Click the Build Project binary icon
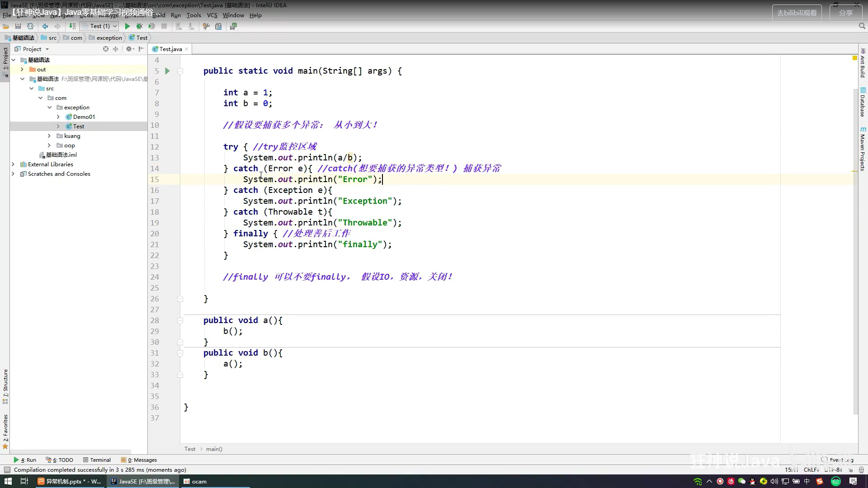868x488 pixels. 72,26
